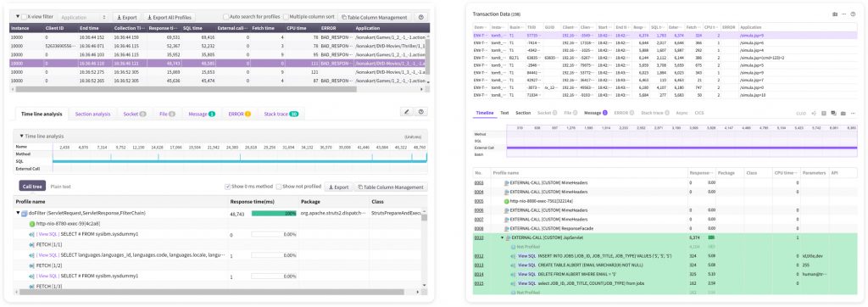Click the SQL icon beside SELECT languages.languages_id
This screenshot has height=307, width=868.
31,255
